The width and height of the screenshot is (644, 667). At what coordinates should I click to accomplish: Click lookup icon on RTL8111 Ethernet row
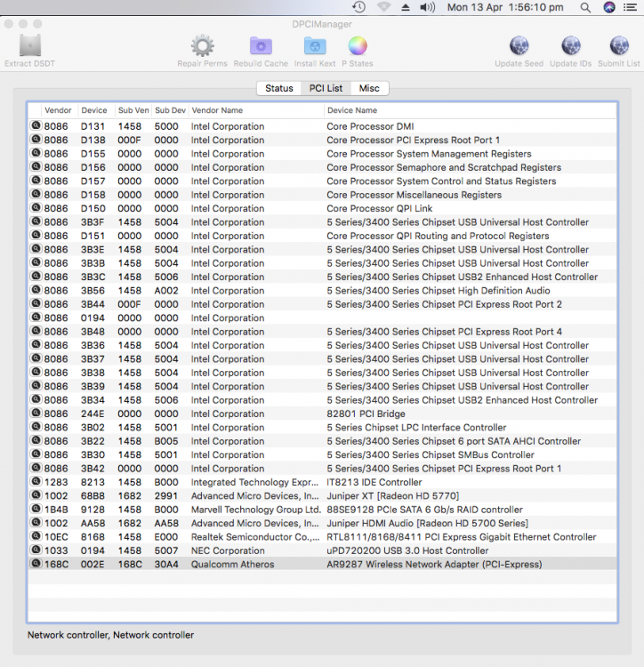tap(36, 536)
